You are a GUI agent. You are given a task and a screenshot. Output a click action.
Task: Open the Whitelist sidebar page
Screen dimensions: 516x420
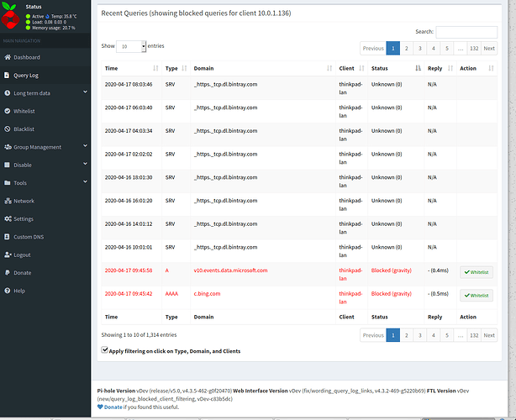pyautogui.click(x=26, y=111)
